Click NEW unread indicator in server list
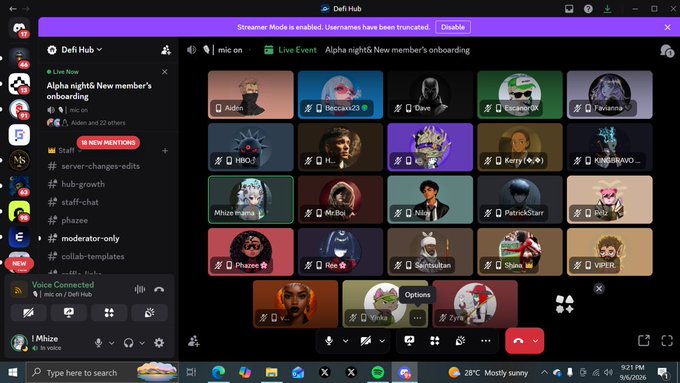 [x=19, y=264]
